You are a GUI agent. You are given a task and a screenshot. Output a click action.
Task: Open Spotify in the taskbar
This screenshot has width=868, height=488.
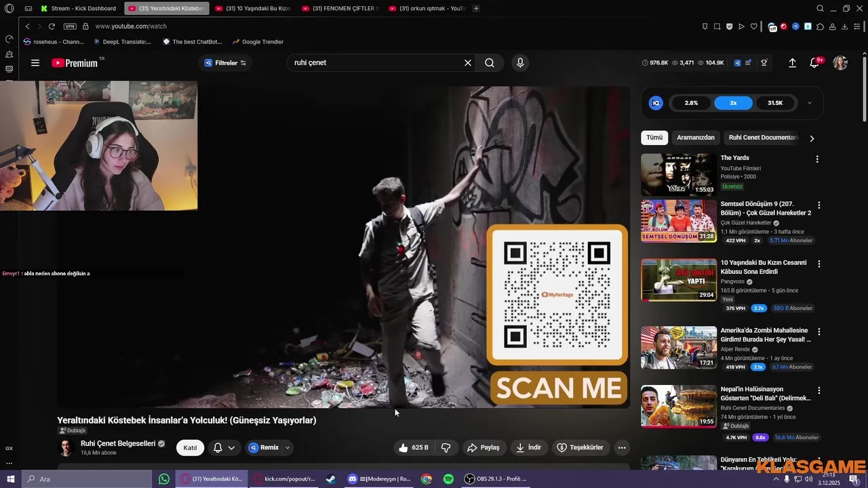448,479
